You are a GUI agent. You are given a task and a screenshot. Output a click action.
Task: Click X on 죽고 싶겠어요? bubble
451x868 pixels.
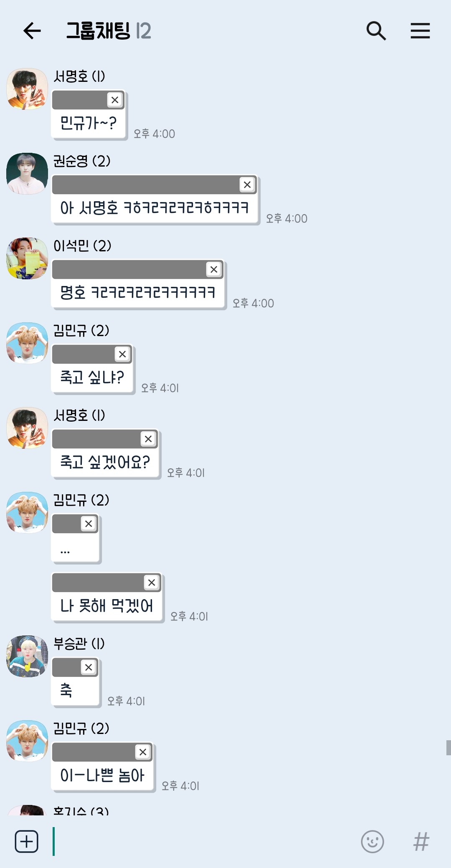[148, 439]
